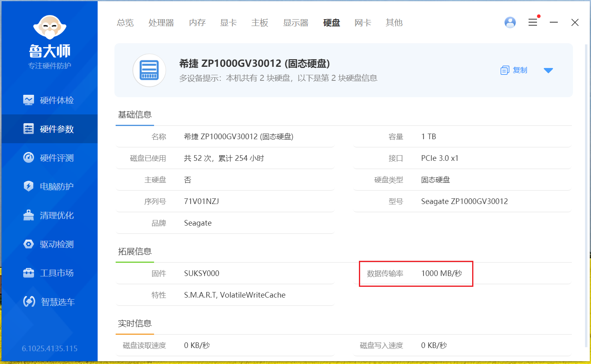Click the serial number 71V01NZJ

coord(201,202)
